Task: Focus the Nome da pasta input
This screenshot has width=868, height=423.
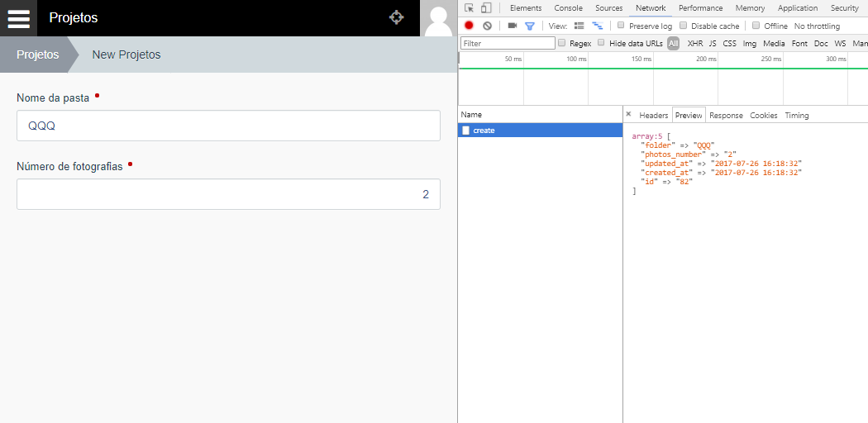Action: click(x=229, y=126)
